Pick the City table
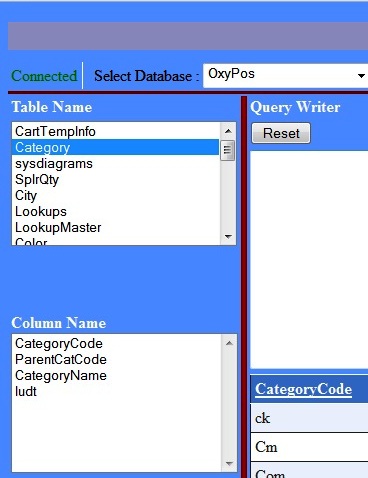 pyautogui.click(x=115, y=195)
